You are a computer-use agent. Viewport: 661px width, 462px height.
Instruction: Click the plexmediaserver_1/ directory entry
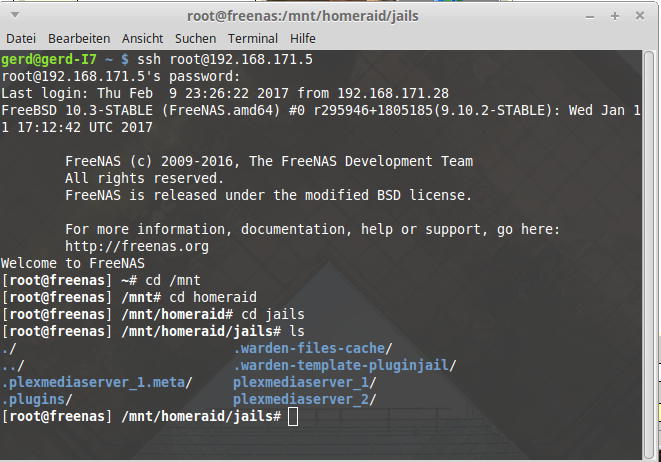[305, 382]
